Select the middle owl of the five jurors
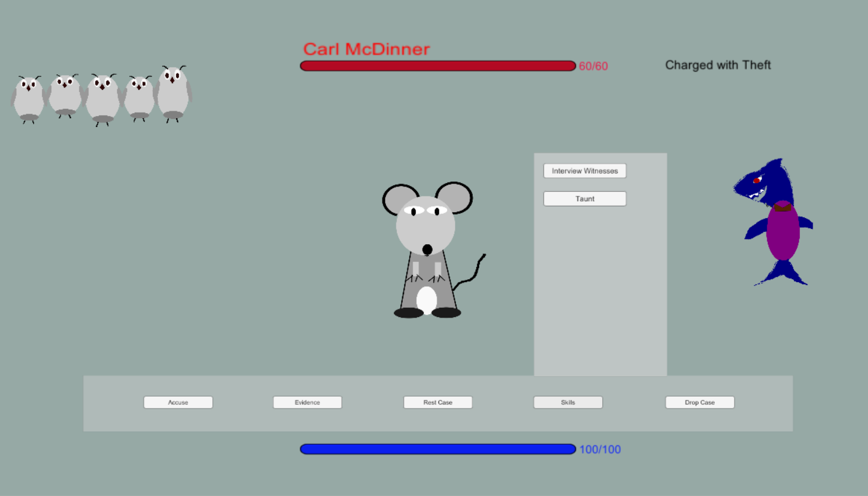This screenshot has width=868, height=496. [x=102, y=100]
